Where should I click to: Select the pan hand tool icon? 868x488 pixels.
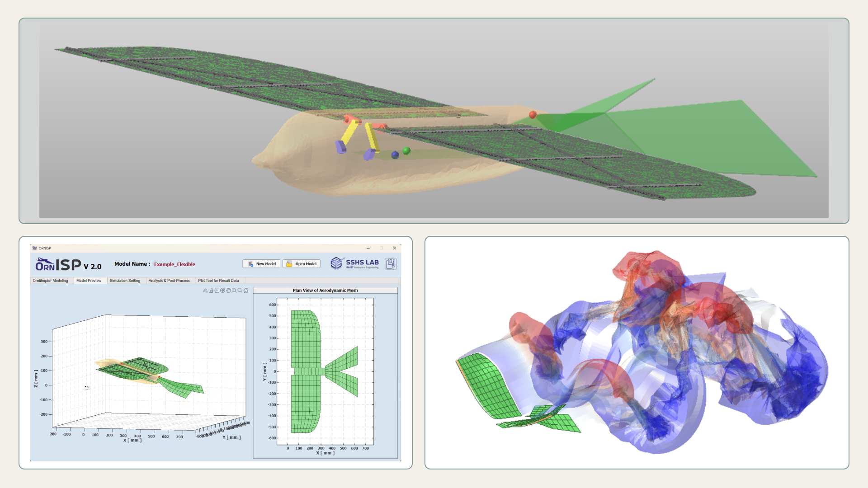coord(228,291)
